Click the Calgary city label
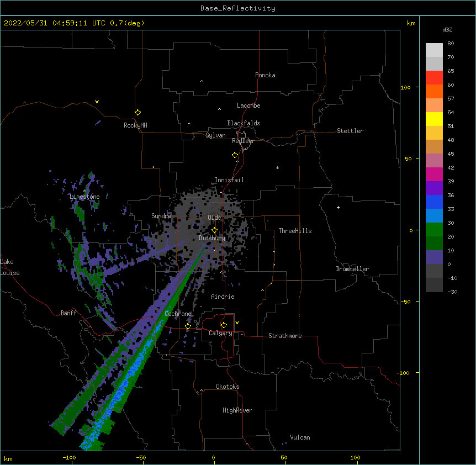The width and height of the screenshot is (476, 465). click(x=220, y=333)
